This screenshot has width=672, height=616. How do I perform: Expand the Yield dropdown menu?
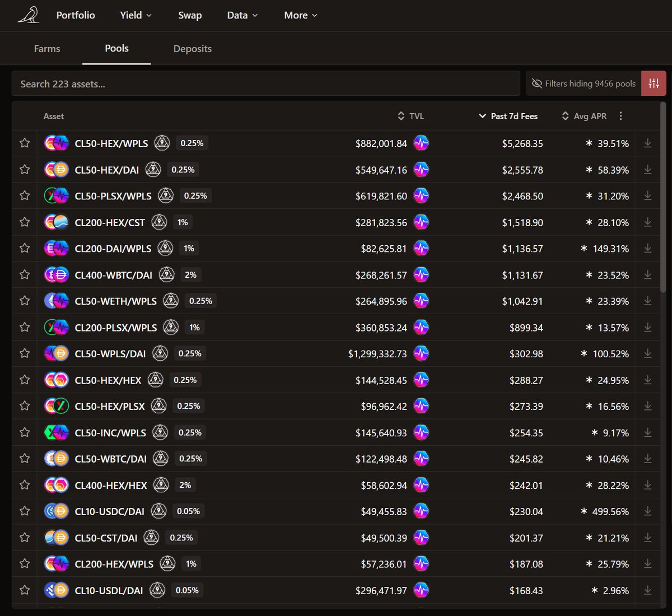[x=136, y=15]
